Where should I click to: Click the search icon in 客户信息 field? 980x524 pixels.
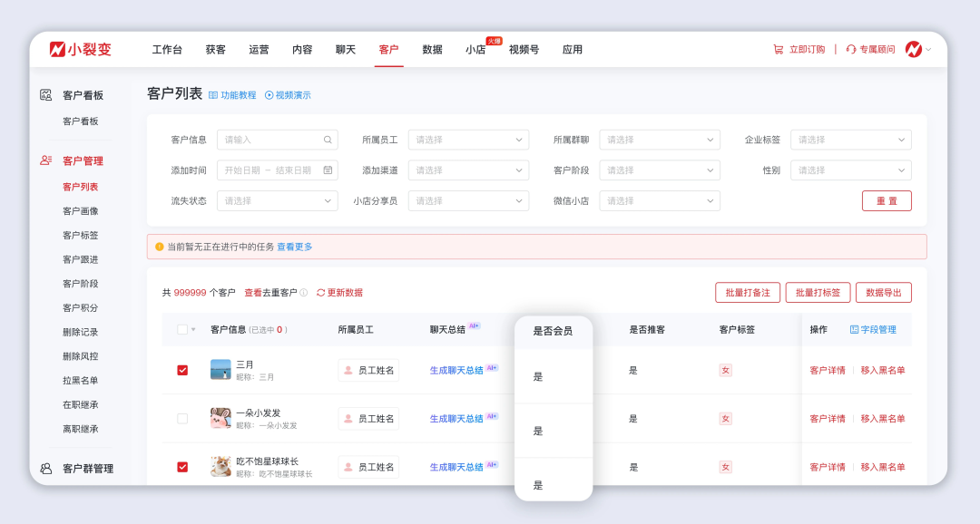click(328, 140)
